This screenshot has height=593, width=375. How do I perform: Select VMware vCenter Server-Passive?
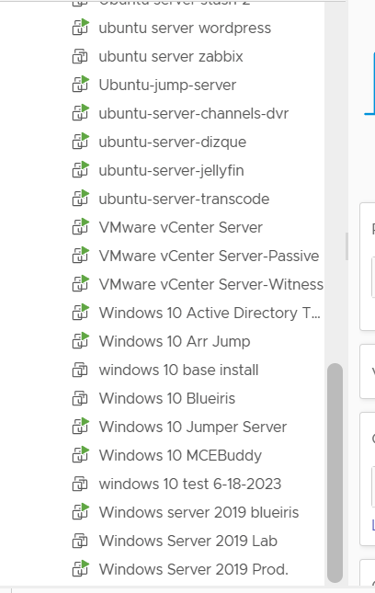tap(209, 256)
